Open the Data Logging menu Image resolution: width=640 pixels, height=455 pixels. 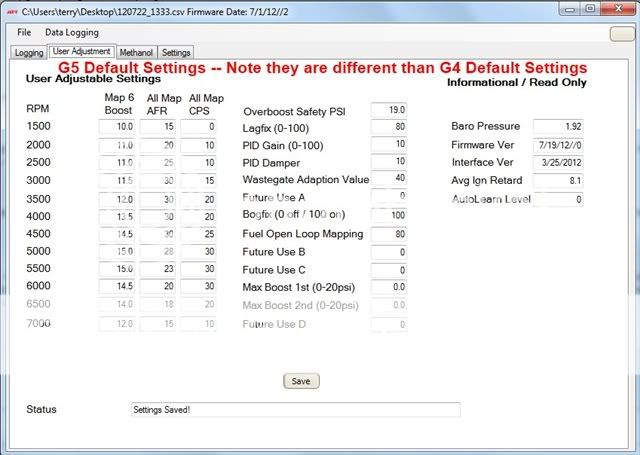pos(71,33)
